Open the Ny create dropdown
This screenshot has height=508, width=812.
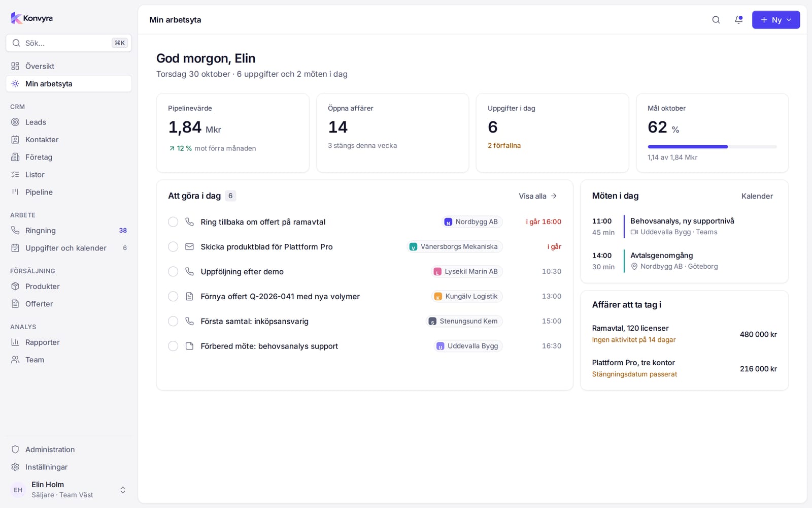[x=776, y=20]
